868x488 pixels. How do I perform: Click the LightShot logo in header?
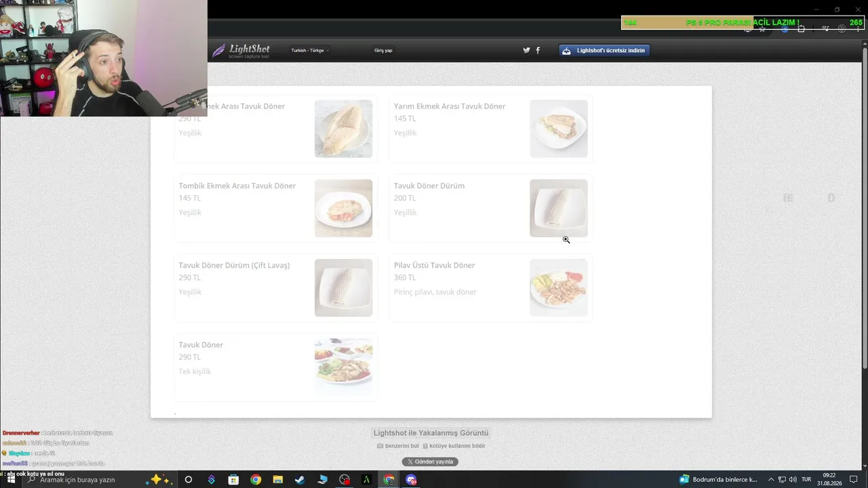[241, 51]
